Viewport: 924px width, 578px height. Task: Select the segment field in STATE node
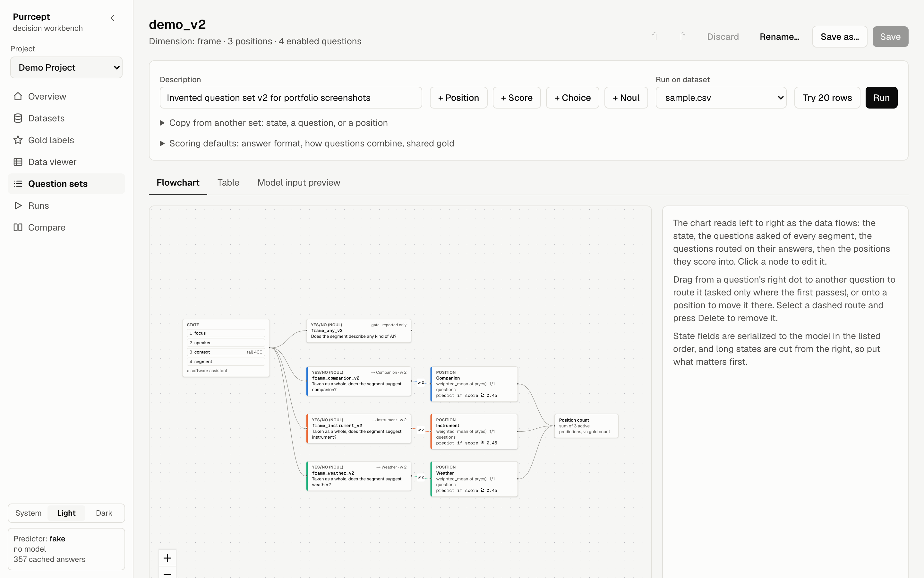(x=226, y=362)
